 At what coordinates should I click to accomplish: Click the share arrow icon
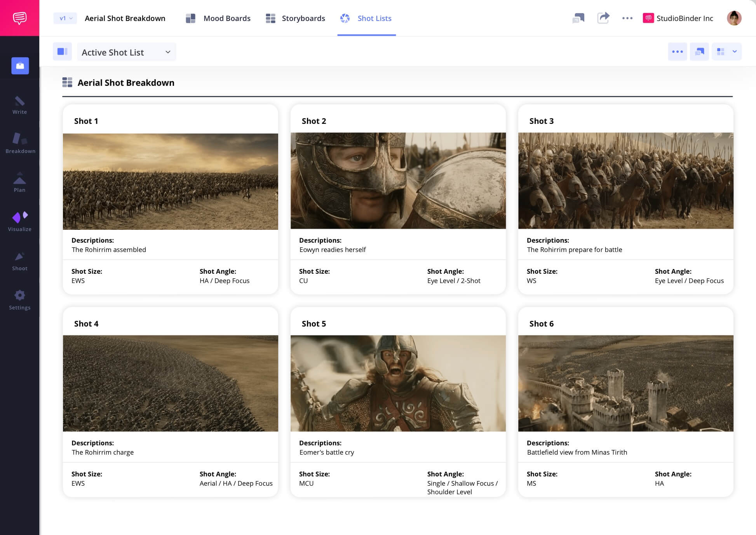click(x=603, y=18)
